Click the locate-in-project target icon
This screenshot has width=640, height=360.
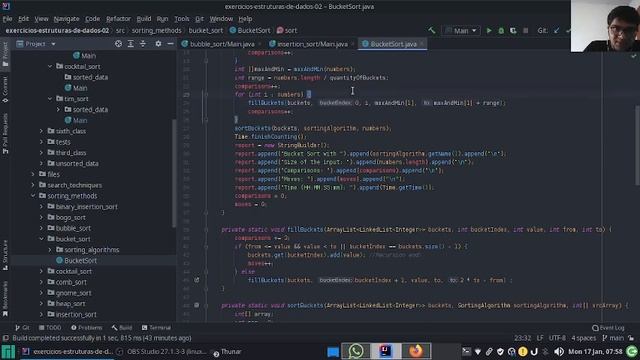click(x=118, y=44)
